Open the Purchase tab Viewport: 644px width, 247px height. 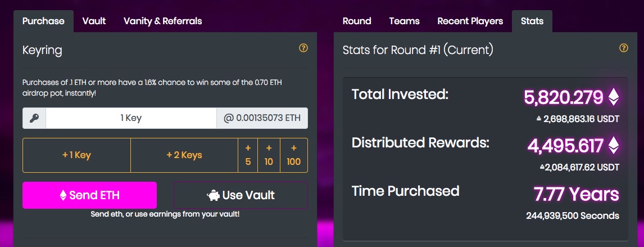(43, 21)
